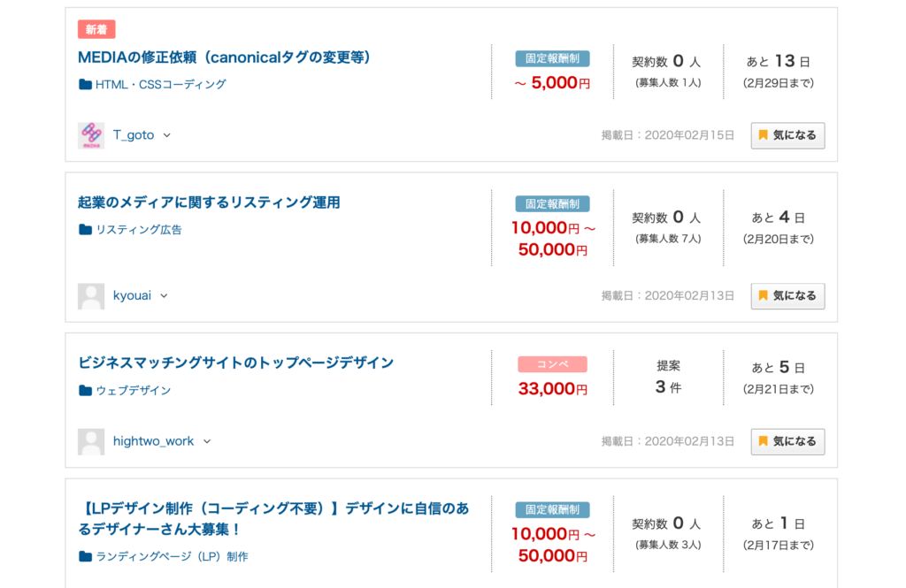This screenshot has width=906, height=588.
Task: Open the LPデザイン制作 designer recruitment job
Action: (273, 519)
